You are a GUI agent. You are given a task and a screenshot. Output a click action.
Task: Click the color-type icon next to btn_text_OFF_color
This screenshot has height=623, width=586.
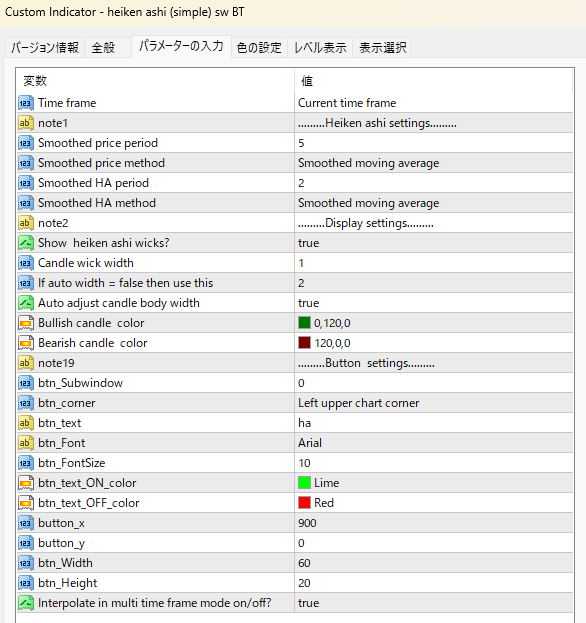coord(26,503)
